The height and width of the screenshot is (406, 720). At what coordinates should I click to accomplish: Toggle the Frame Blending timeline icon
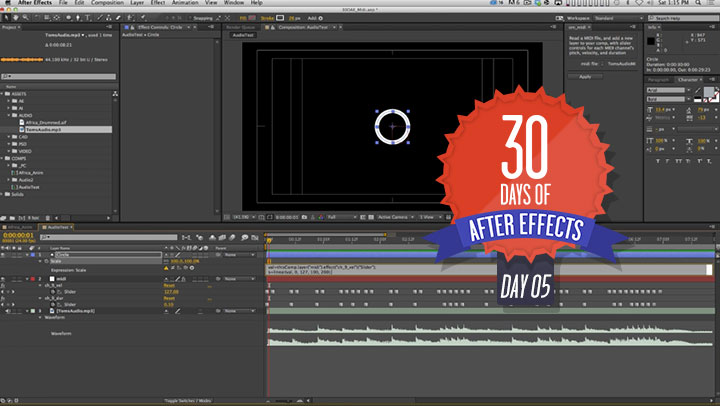click(222, 237)
